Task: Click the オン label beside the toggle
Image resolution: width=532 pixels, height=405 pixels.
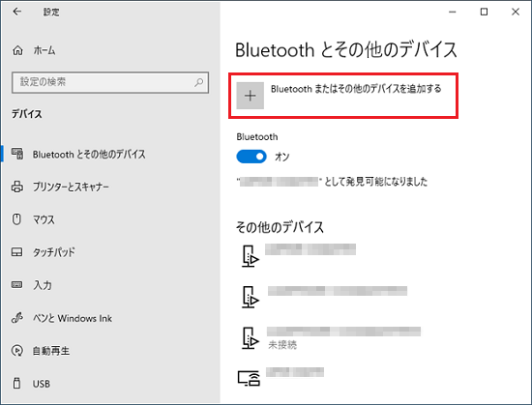Action: pos(281,157)
